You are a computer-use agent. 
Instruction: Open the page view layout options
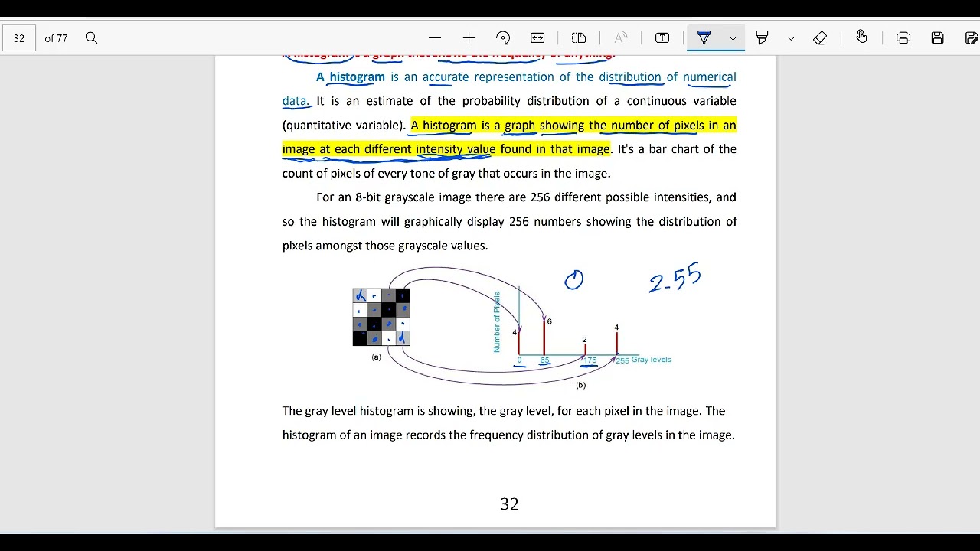(x=579, y=38)
